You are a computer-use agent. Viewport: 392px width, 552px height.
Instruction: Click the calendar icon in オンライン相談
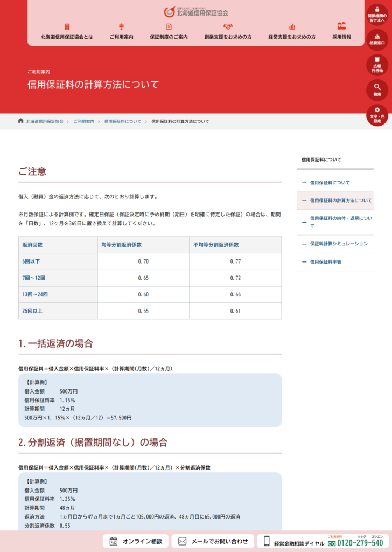coord(113,541)
